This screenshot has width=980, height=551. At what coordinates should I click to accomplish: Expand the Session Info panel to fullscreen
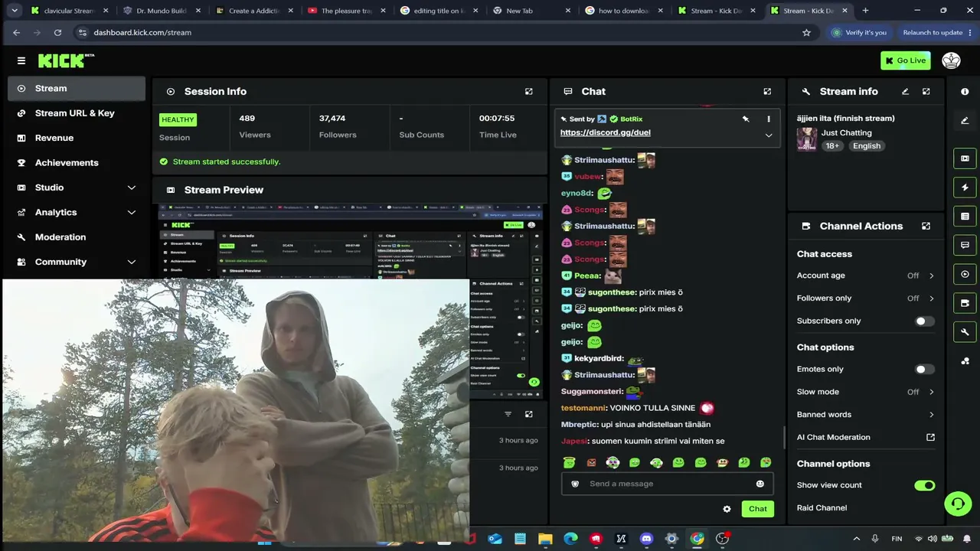tap(528, 91)
